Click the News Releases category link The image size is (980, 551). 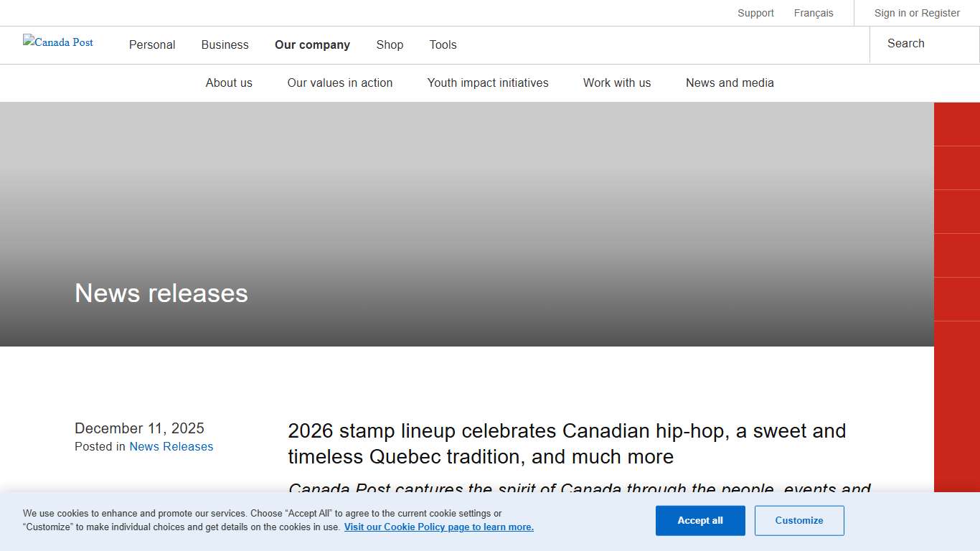pos(171,446)
